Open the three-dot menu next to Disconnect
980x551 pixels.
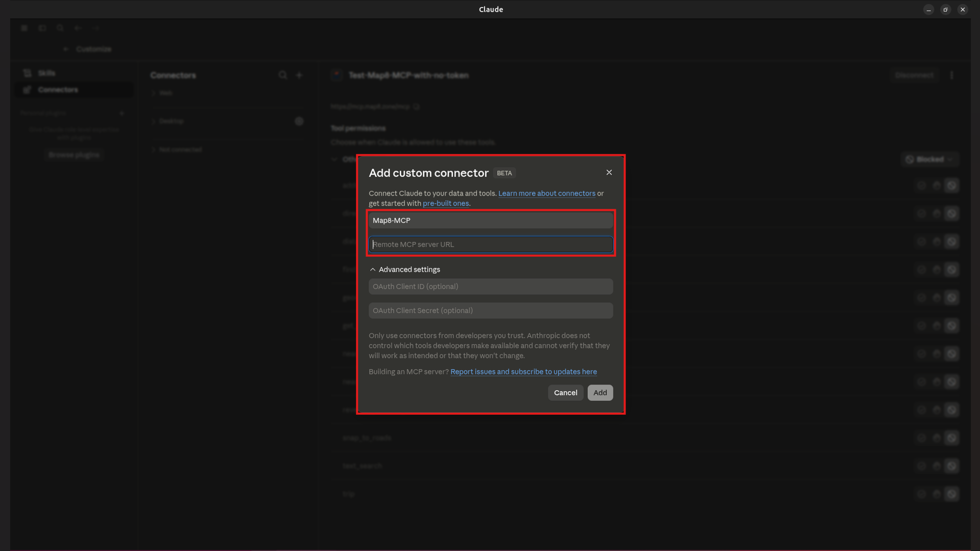click(x=951, y=76)
